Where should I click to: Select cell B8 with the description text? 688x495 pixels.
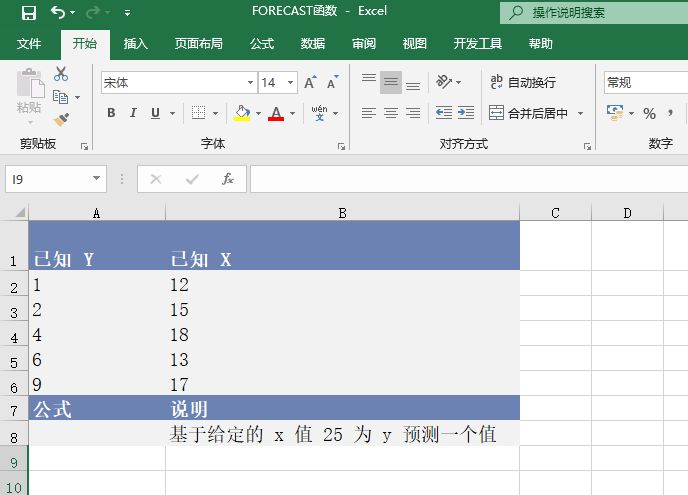pos(342,434)
